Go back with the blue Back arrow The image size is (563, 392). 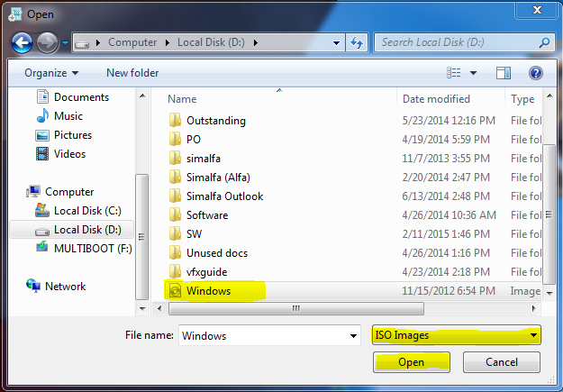coord(22,42)
